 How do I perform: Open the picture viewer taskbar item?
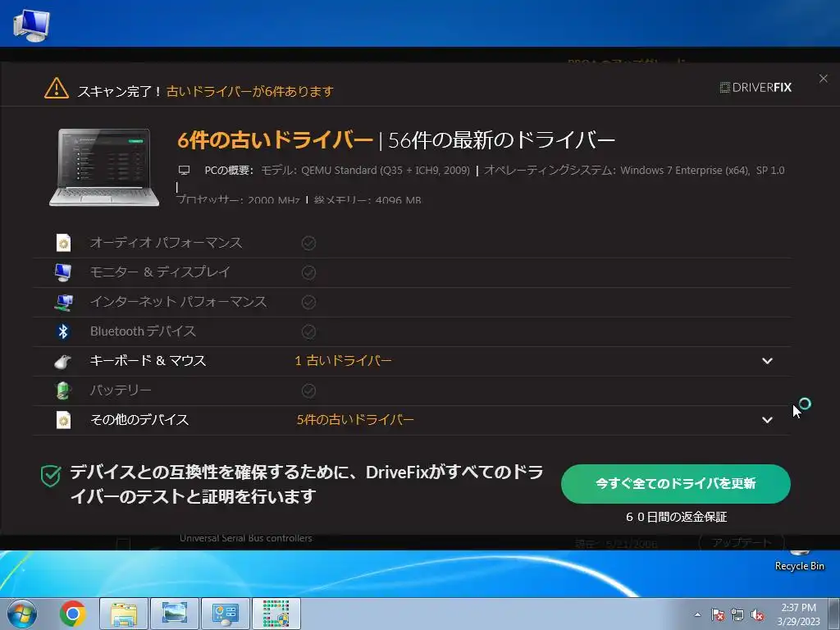point(174,614)
